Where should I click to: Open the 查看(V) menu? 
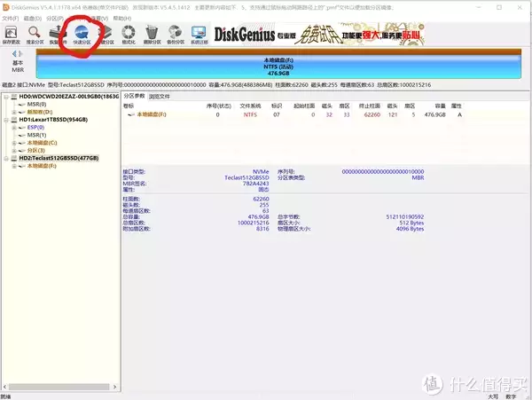pyautogui.click(x=99, y=19)
